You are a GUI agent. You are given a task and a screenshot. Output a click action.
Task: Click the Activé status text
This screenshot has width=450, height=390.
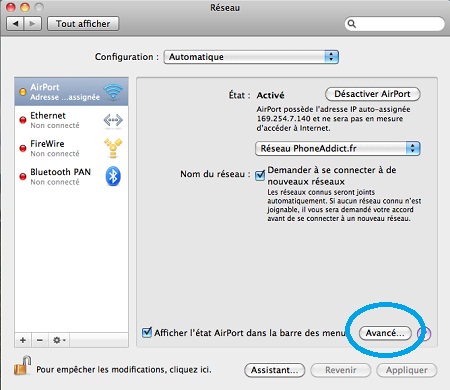click(x=270, y=95)
